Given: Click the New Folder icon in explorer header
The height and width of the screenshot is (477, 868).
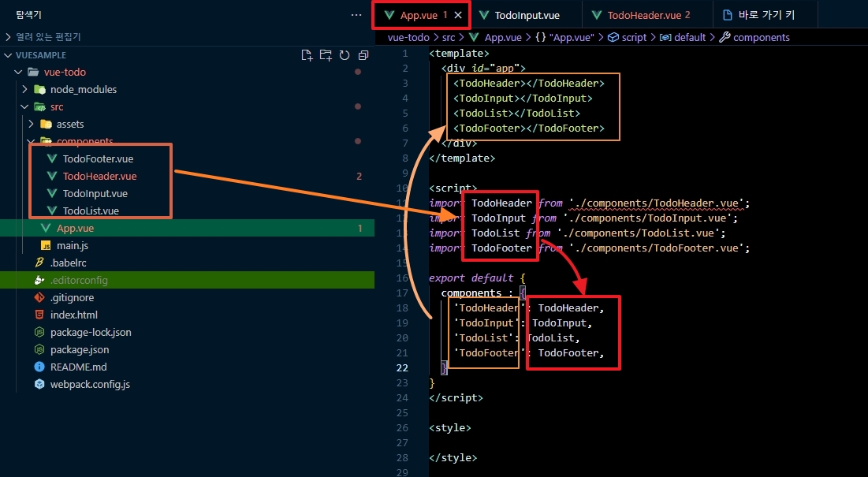Looking at the screenshot, I should [326, 54].
